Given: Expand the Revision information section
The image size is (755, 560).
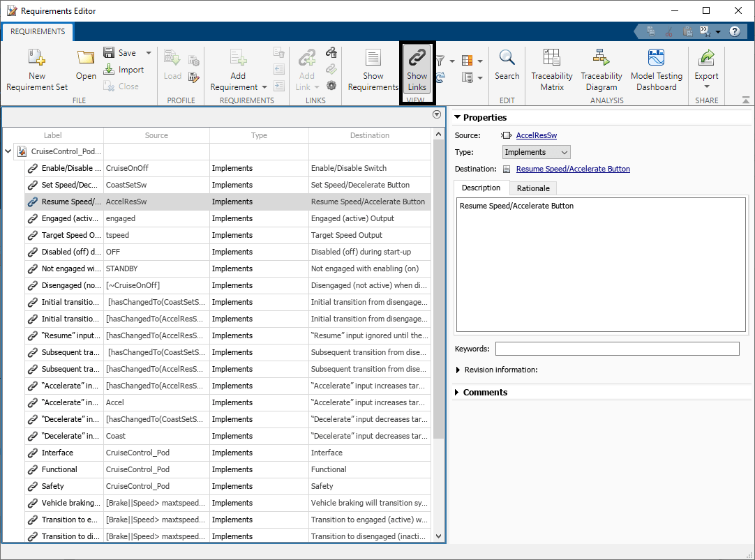Looking at the screenshot, I should [x=458, y=370].
